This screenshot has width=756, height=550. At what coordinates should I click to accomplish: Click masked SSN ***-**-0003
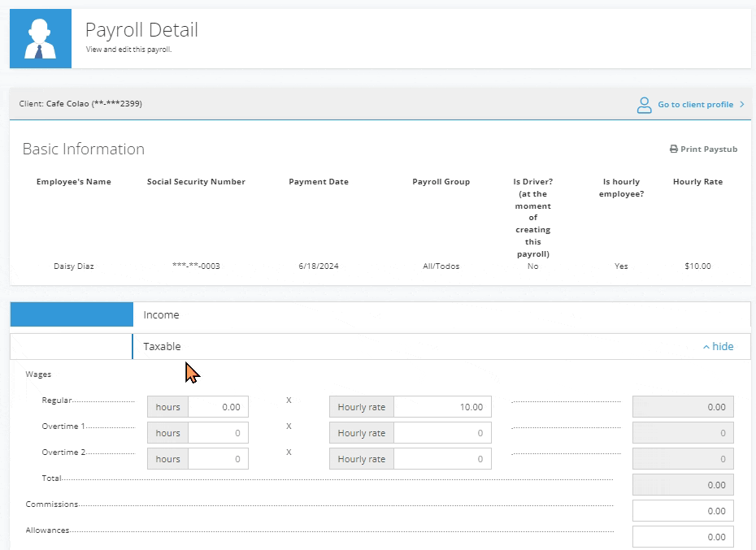click(x=196, y=266)
